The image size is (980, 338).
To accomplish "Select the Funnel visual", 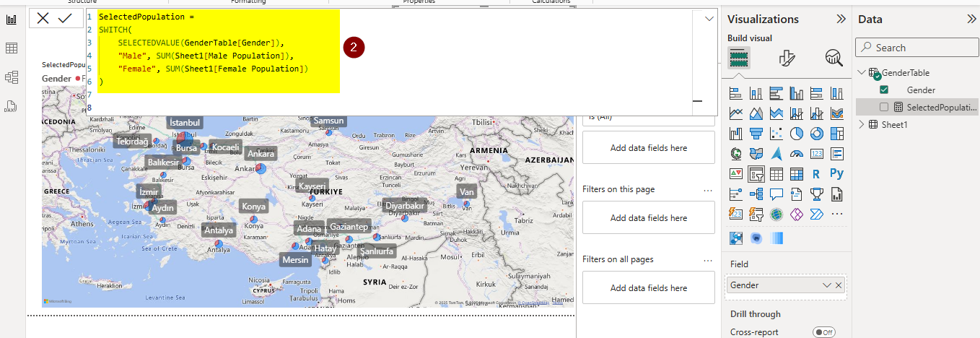I will [756, 134].
